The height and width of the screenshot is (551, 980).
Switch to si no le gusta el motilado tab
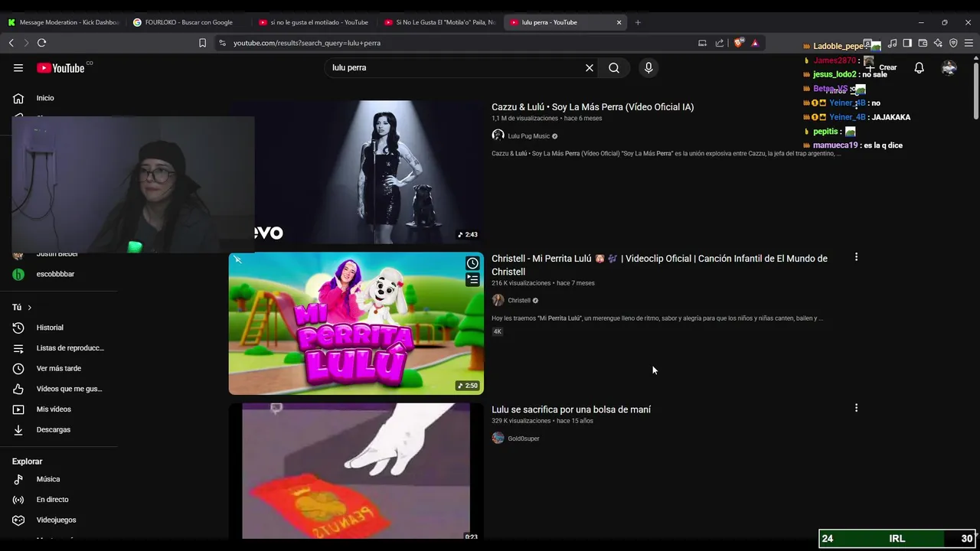pos(314,22)
